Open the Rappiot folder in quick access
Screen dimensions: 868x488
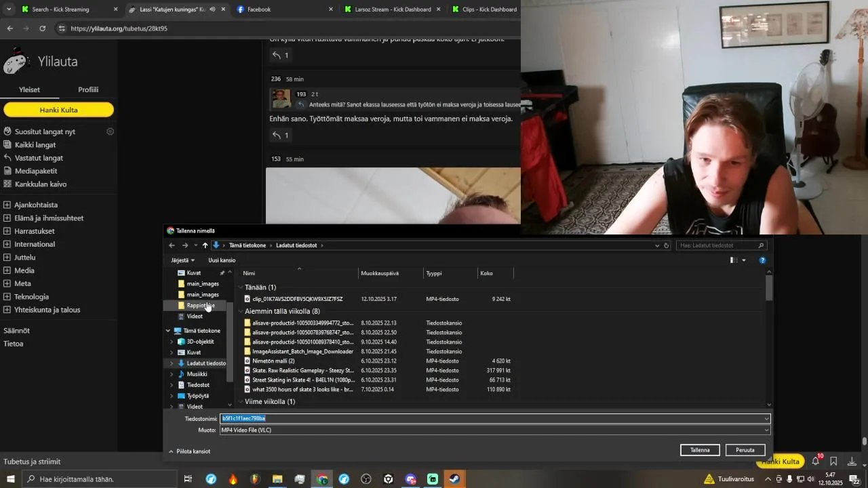click(200, 306)
